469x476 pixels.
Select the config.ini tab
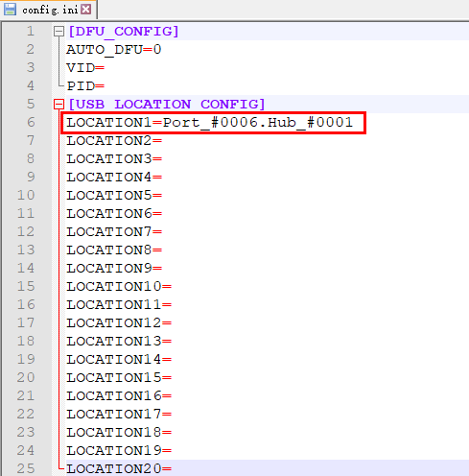(x=49, y=10)
